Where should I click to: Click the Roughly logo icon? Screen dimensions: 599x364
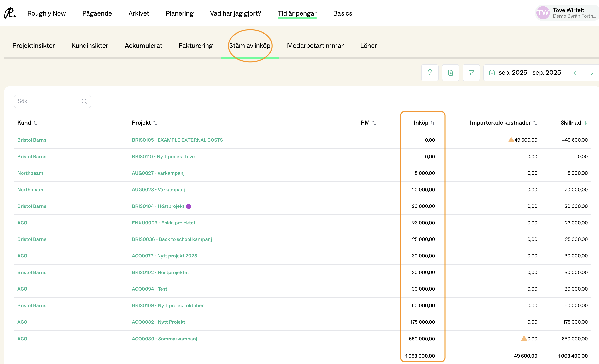[10, 13]
